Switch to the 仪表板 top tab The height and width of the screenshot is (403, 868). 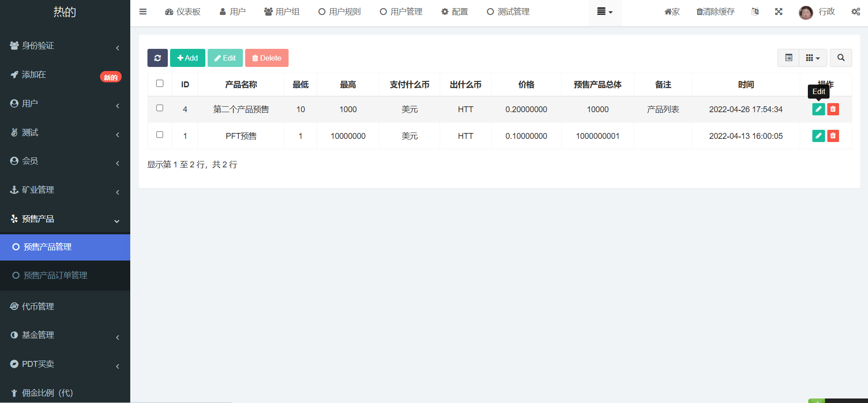click(183, 12)
